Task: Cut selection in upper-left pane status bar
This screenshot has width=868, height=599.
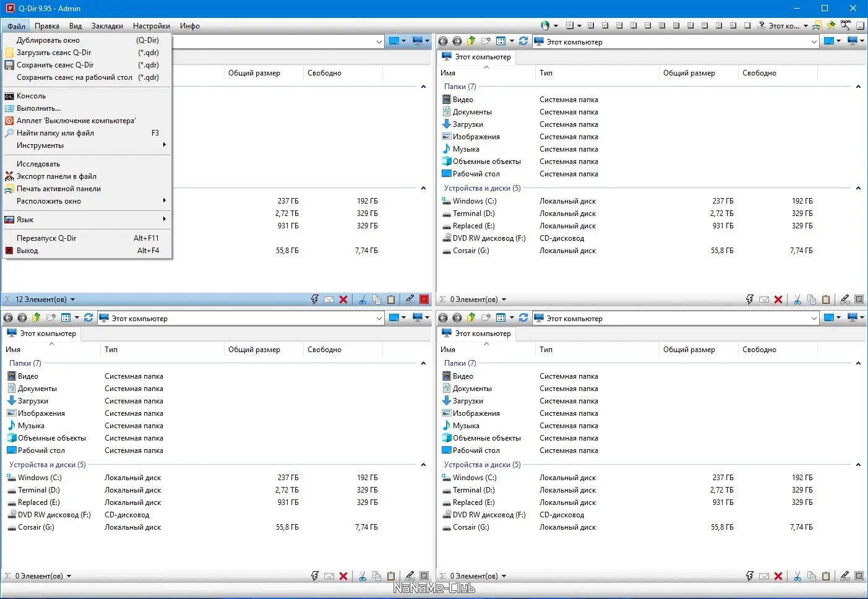Action: coord(363,299)
